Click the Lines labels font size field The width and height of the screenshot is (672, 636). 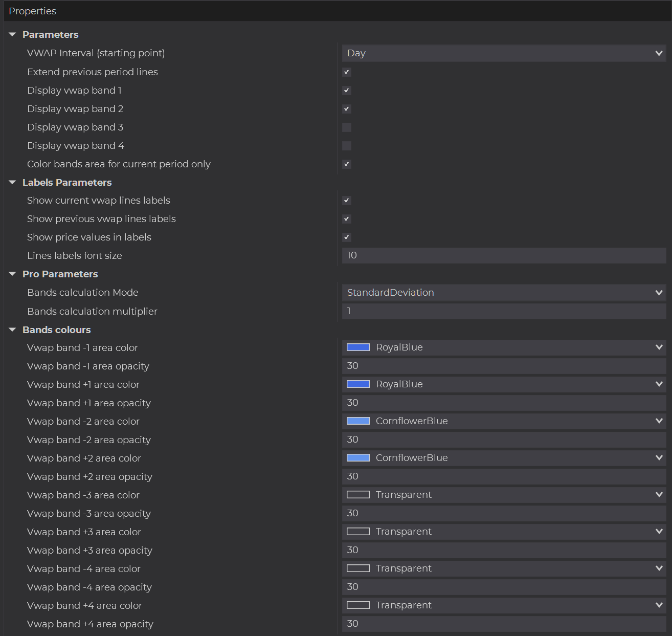pyautogui.click(x=503, y=256)
